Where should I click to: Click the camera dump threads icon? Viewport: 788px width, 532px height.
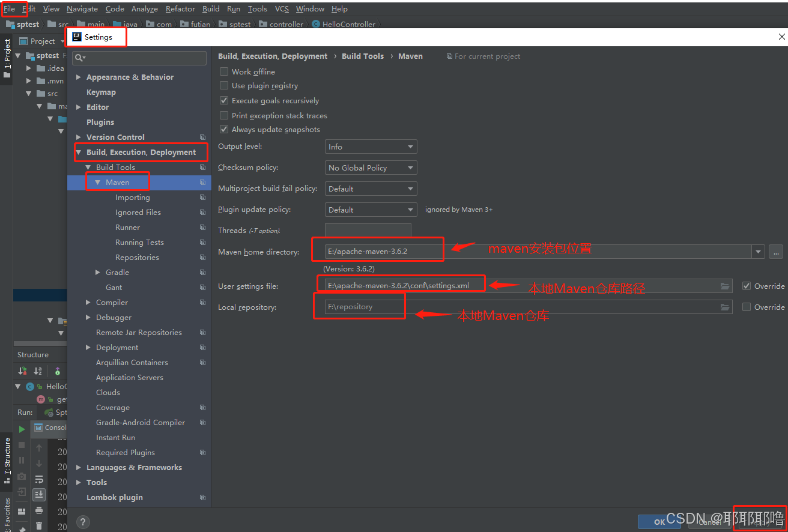click(22, 476)
